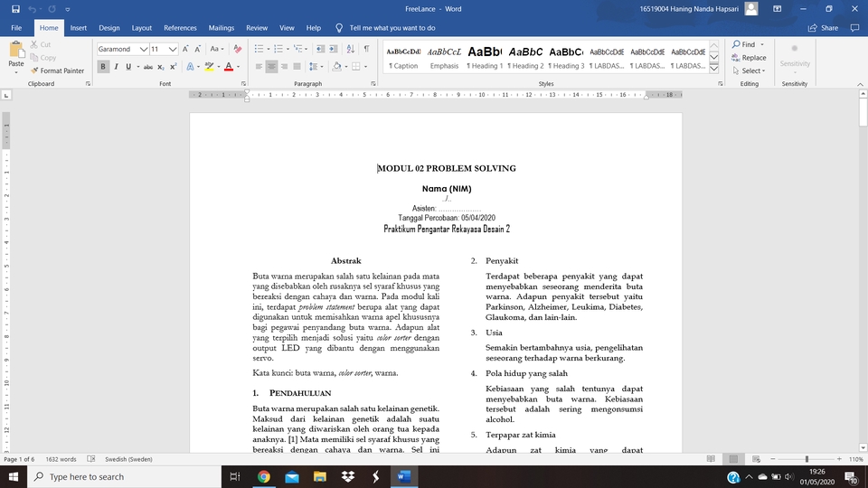This screenshot has height=488, width=868.
Task: Decrease paragraph indent
Action: [x=320, y=49]
